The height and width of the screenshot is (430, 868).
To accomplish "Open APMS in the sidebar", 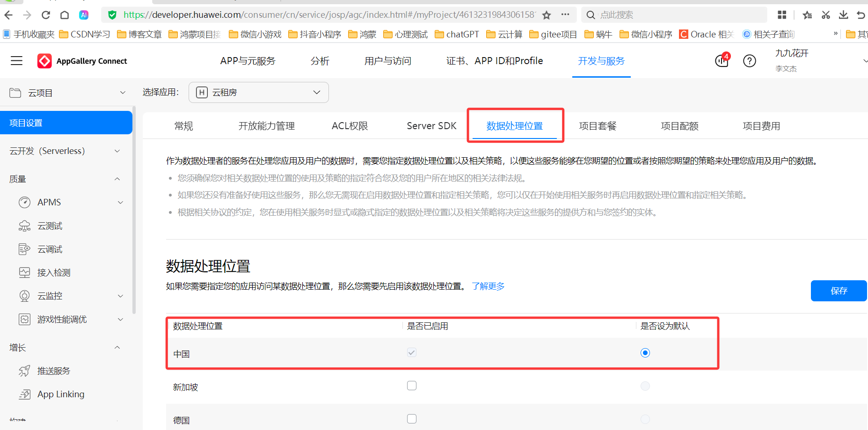I will pyautogui.click(x=49, y=202).
